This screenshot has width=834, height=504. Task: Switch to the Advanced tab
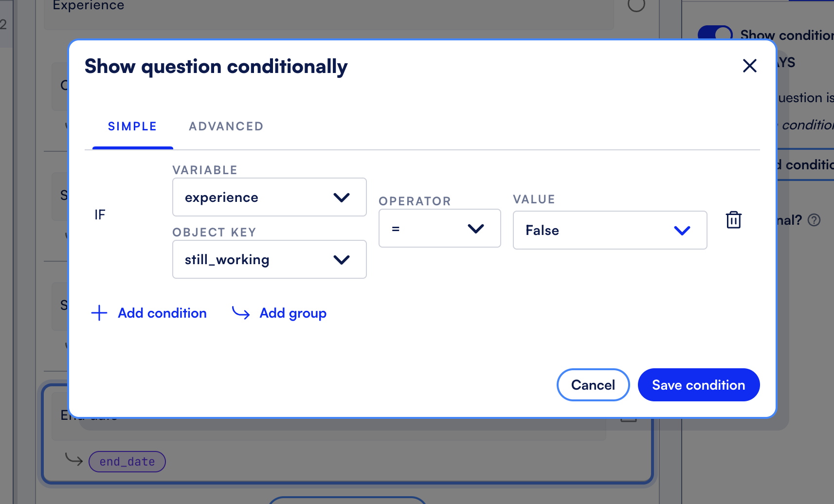tap(226, 126)
